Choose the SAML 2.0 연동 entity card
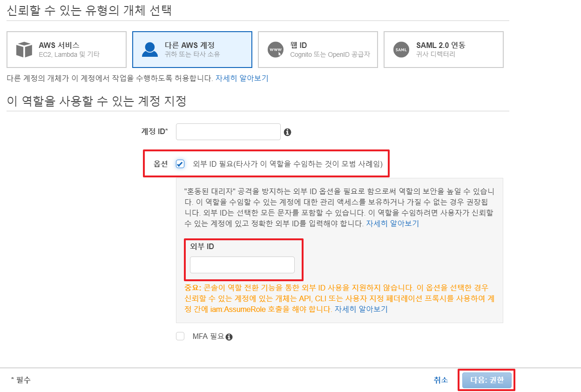The width and height of the screenshot is (581, 392). [x=443, y=50]
